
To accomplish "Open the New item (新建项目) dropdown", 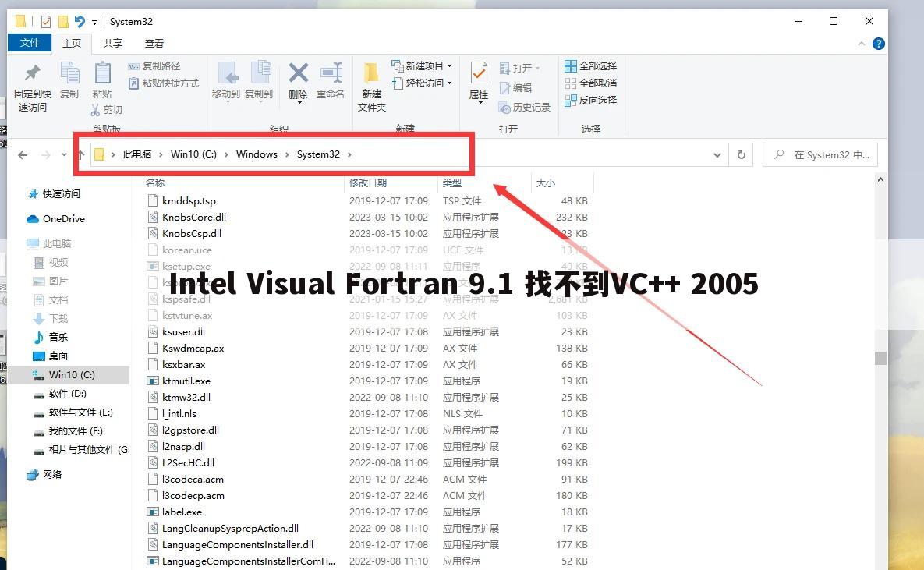I will (422, 65).
